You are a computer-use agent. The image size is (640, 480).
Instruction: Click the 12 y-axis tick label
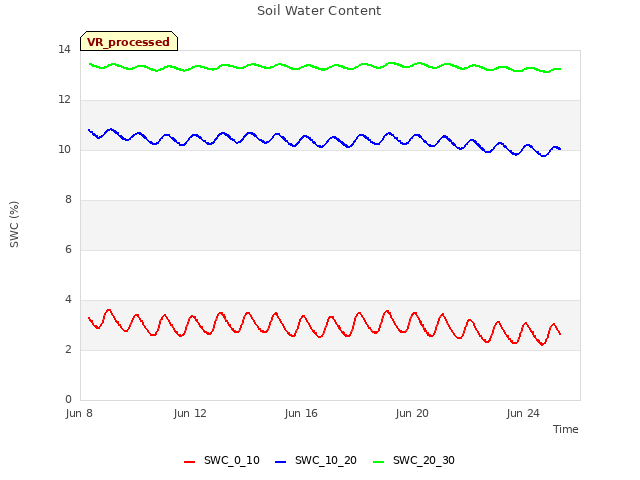[x=64, y=100]
